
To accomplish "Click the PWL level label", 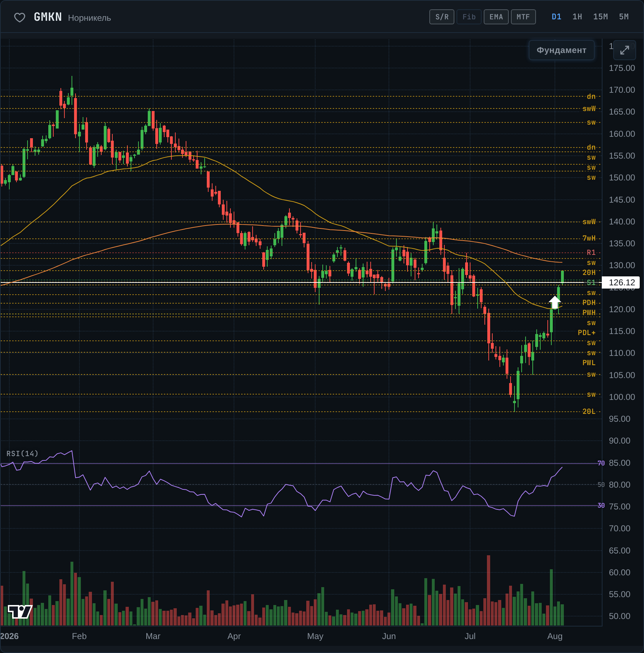I will click(x=589, y=363).
